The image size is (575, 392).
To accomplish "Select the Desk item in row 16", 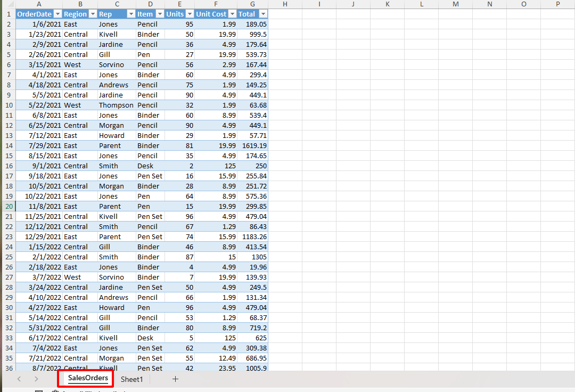I will (150, 166).
